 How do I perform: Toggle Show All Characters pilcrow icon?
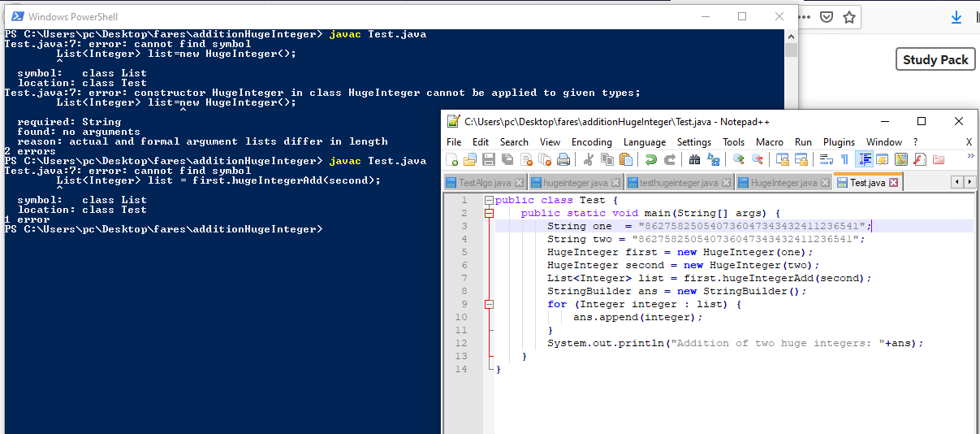pos(844,159)
